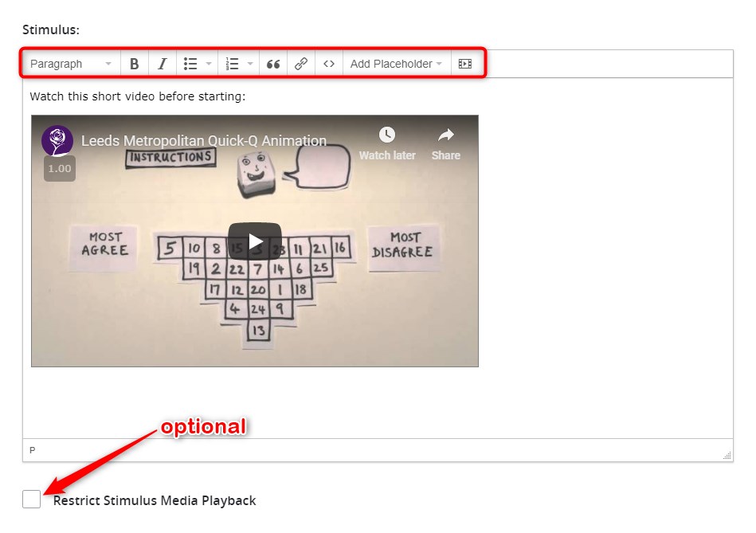Viewport: 756px width, 533px height.
Task: Open the source code view
Action: click(329, 64)
